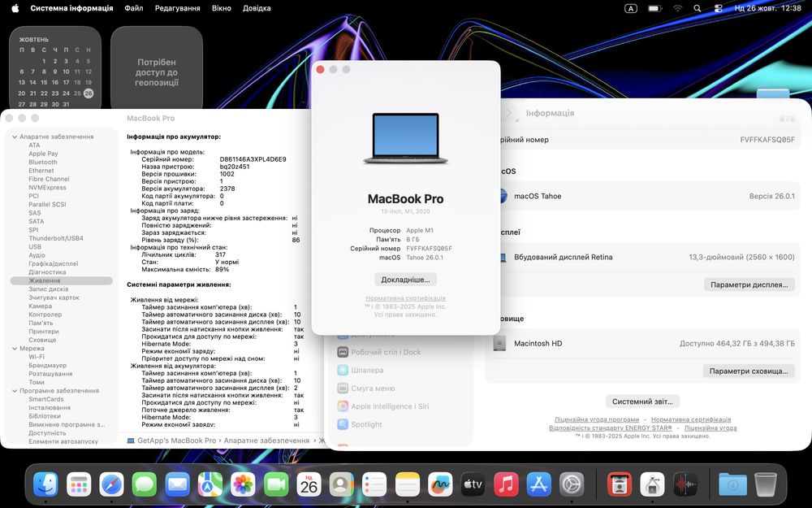Click the Spotlight search icon in menu bar

(698, 8)
